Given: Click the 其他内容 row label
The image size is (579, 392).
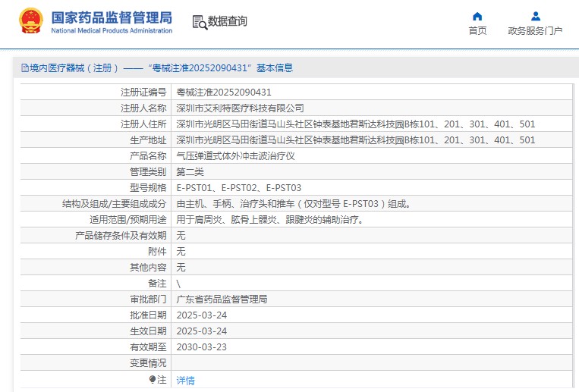Looking at the screenshot, I should pos(148,267).
